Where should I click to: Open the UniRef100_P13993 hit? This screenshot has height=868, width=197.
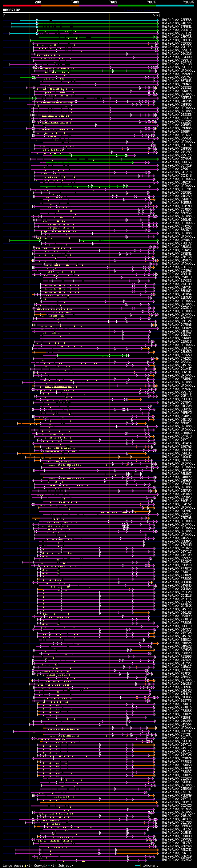[x=176, y=656]
